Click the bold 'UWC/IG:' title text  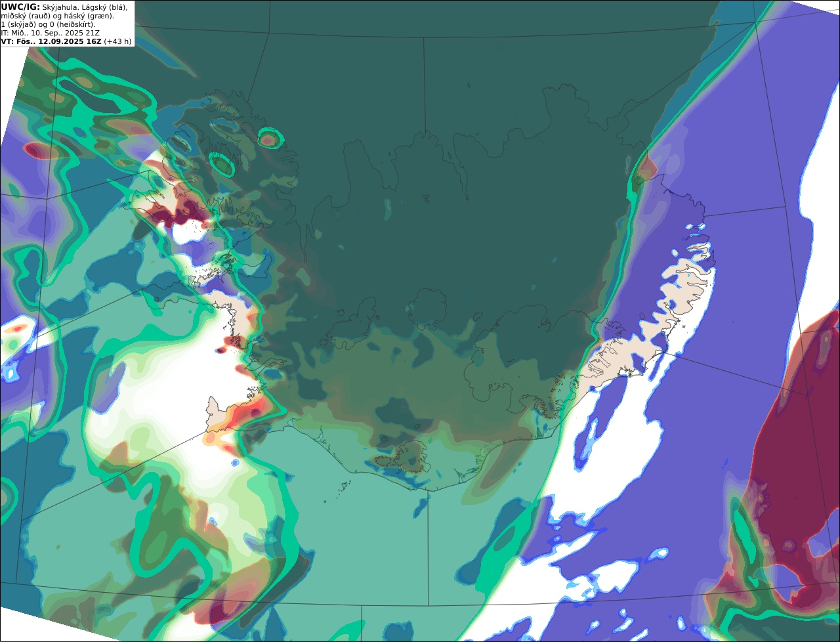click(x=20, y=7)
